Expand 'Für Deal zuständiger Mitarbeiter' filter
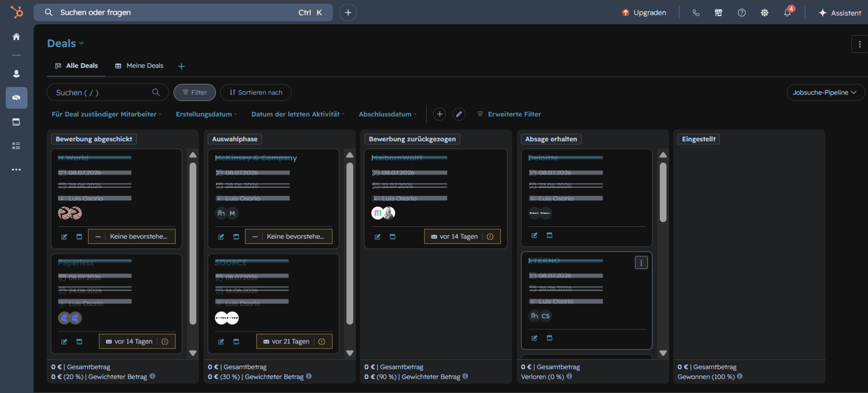868x393 pixels. click(x=107, y=114)
